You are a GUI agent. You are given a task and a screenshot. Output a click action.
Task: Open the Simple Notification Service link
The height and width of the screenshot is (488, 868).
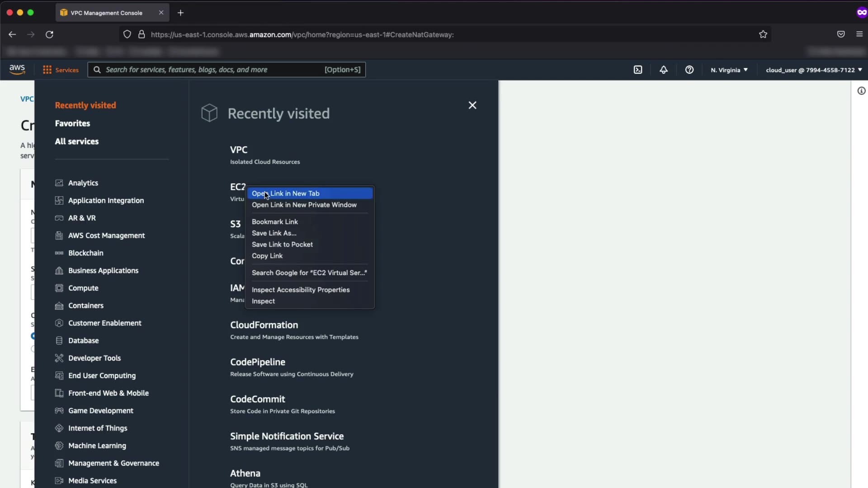tap(287, 436)
